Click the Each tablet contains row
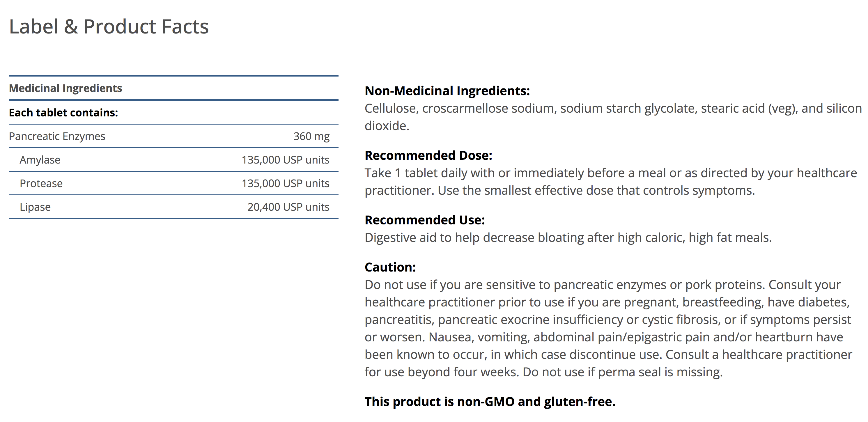Viewport: 868px width, 422px height. [63, 113]
